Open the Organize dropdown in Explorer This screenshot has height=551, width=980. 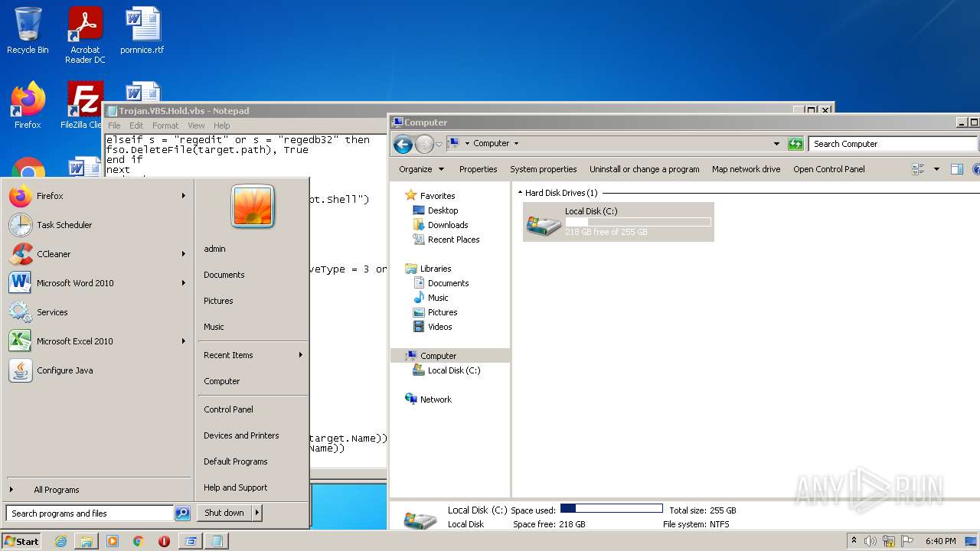421,169
